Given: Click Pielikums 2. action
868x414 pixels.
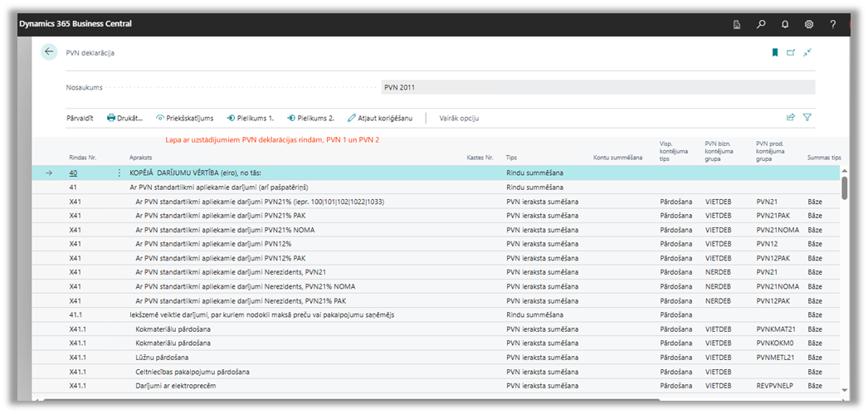Looking at the screenshot, I should pyautogui.click(x=310, y=118).
